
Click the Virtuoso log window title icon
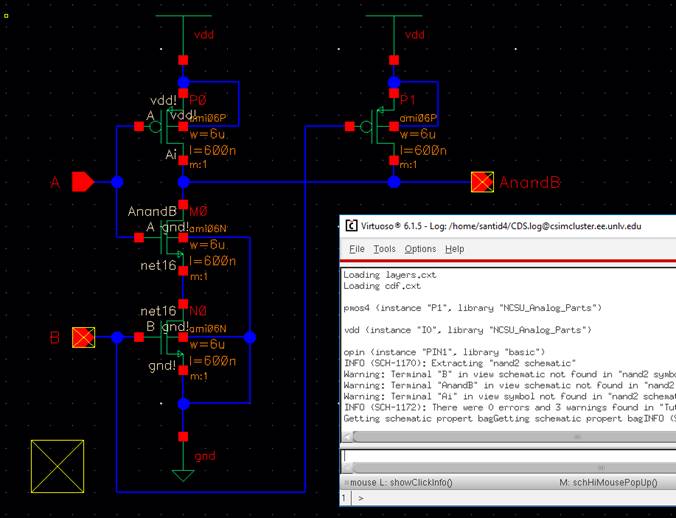pyautogui.click(x=351, y=226)
